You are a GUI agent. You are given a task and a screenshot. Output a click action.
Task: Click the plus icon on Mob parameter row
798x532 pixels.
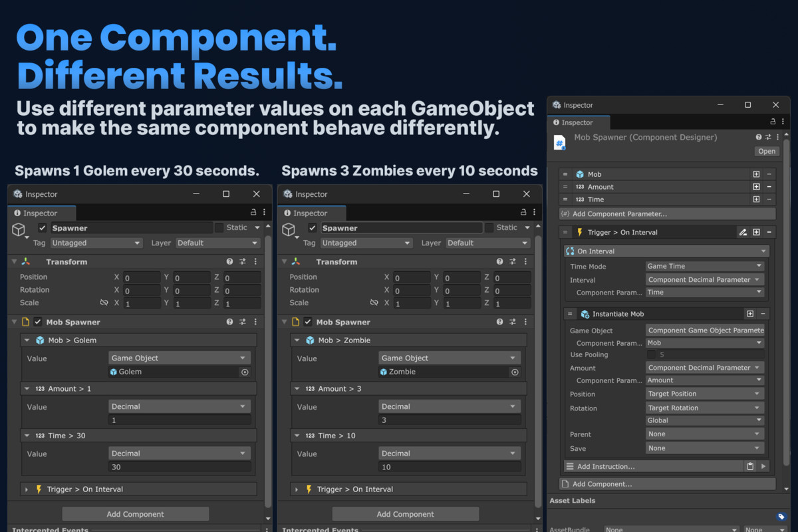coord(756,174)
